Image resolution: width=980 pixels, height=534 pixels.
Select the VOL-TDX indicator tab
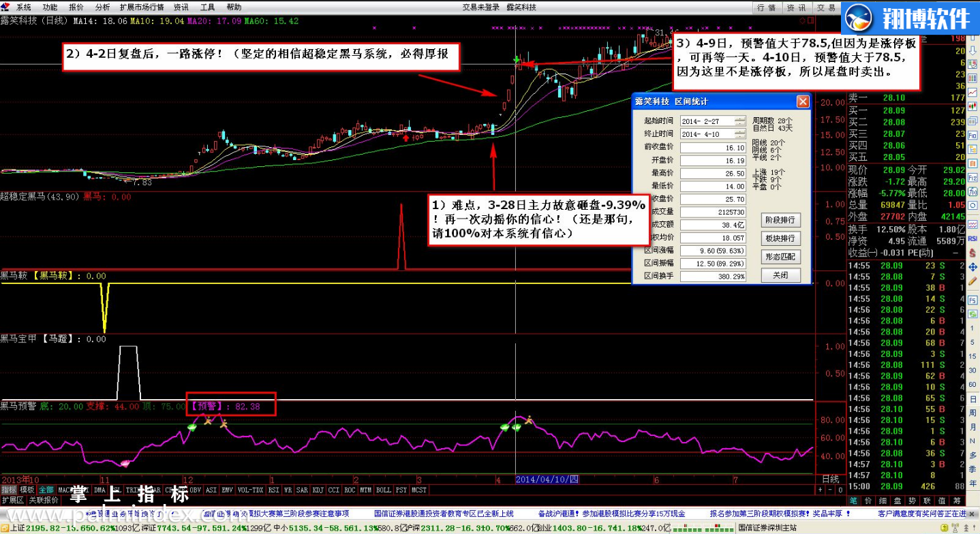(250, 490)
